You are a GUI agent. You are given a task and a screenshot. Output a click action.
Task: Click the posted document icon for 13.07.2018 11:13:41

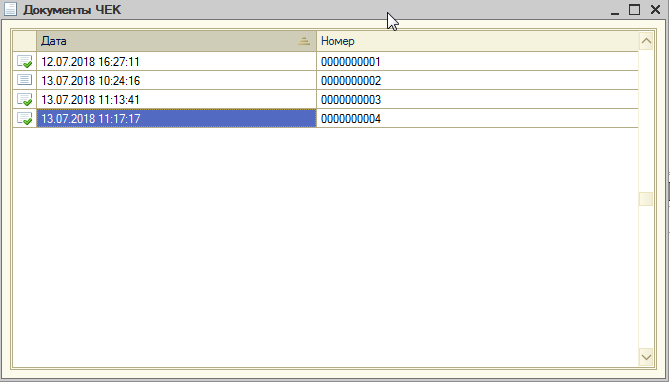[24, 100]
